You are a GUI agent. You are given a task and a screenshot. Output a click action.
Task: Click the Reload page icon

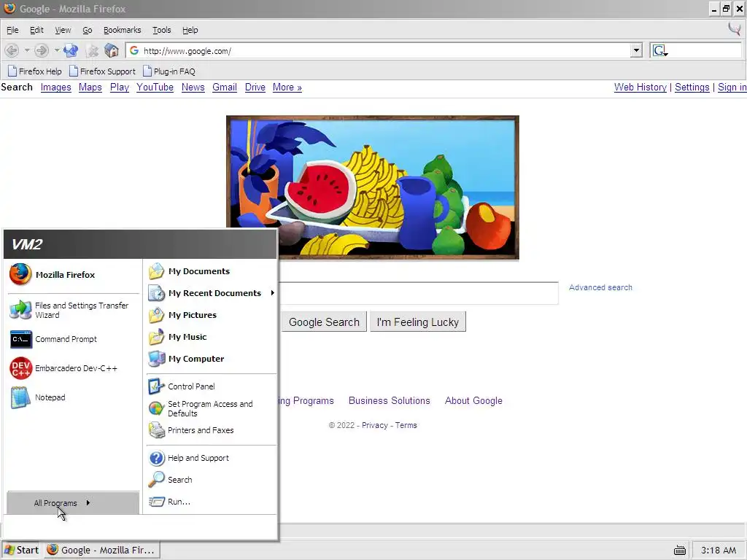(x=71, y=50)
